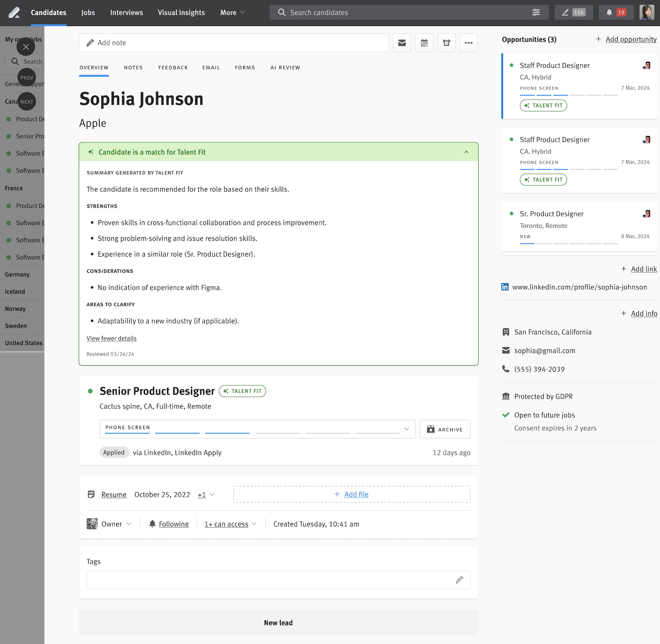Close the candidate profile panel
660x644 pixels.
pos(26,47)
